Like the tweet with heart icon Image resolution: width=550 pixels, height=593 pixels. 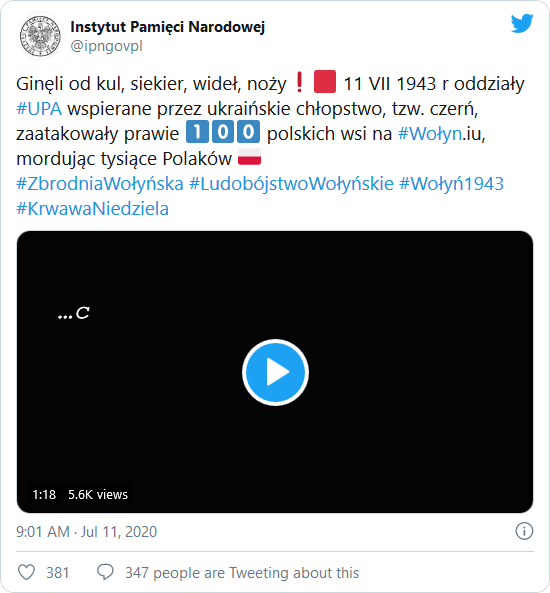26,572
